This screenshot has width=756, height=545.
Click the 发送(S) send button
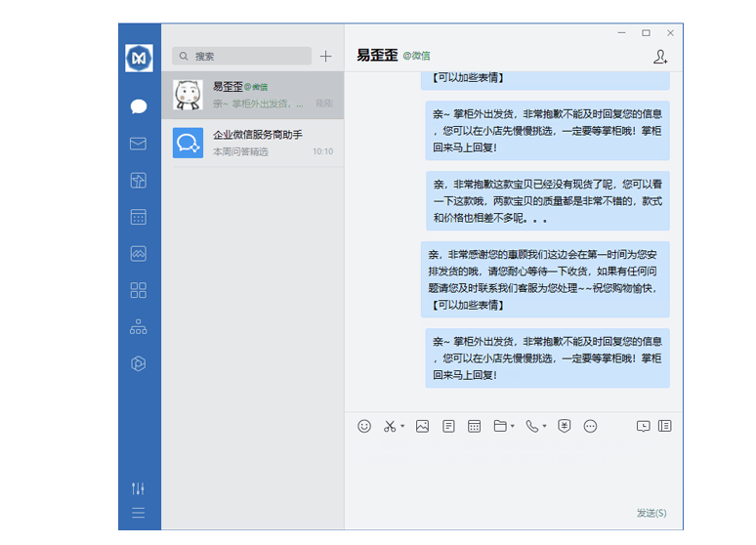click(651, 513)
